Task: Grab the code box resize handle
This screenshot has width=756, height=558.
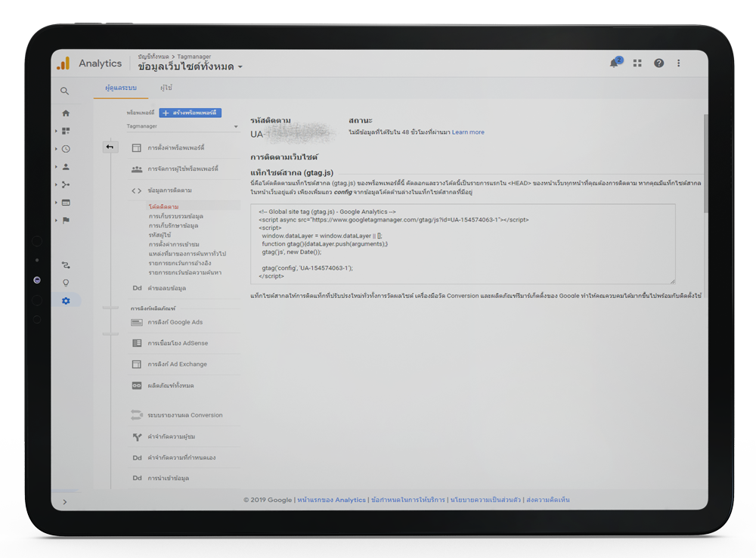Action: [x=673, y=281]
